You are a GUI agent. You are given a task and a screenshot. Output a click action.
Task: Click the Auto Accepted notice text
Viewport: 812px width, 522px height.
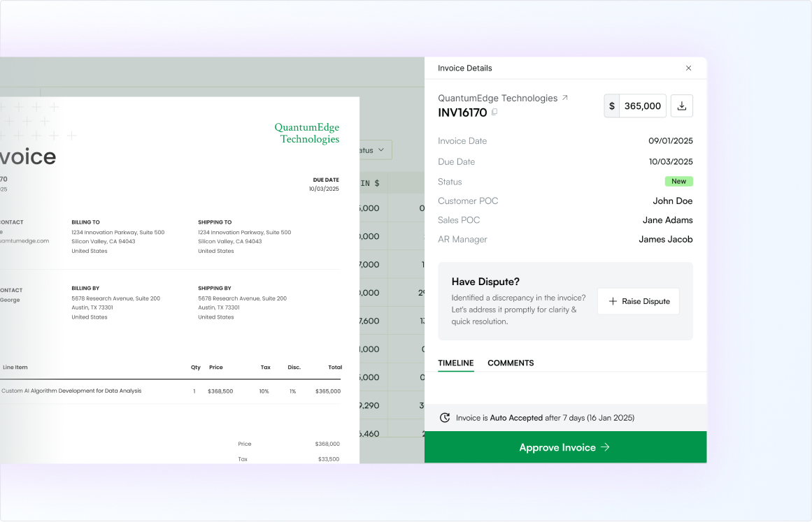pos(545,417)
